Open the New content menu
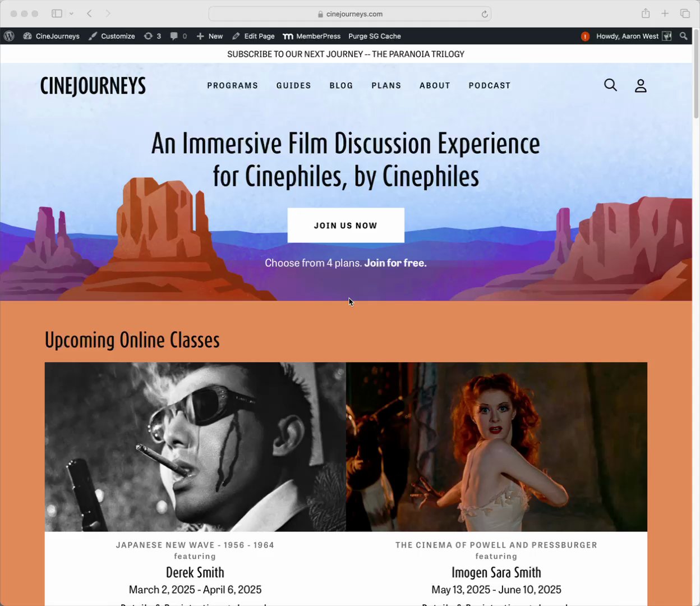Viewport: 700px width, 606px height. 210,36
